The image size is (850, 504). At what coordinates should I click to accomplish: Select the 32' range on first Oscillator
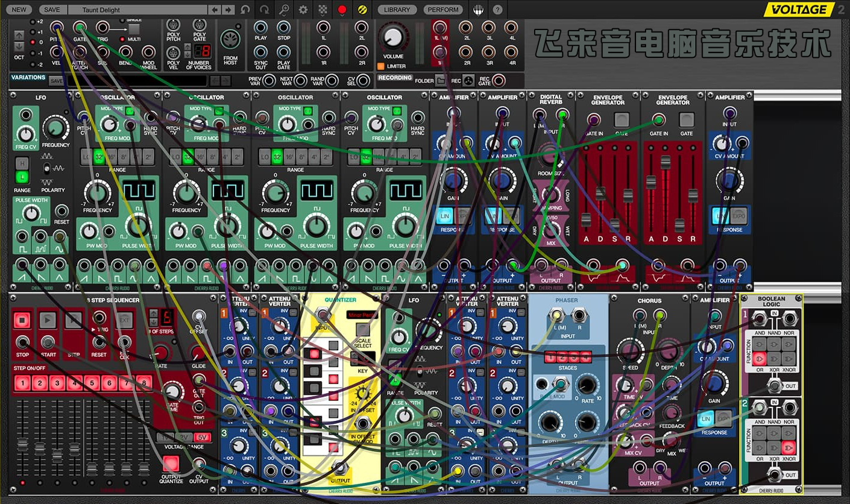pos(100,156)
